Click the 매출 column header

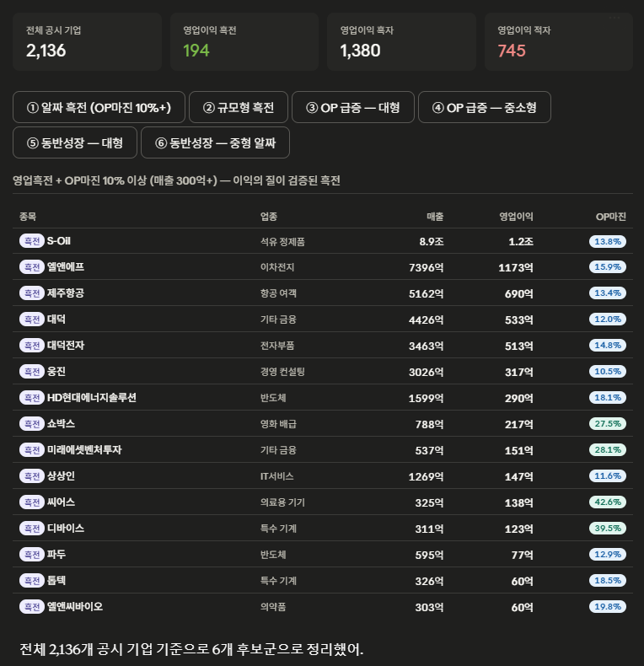tap(435, 217)
